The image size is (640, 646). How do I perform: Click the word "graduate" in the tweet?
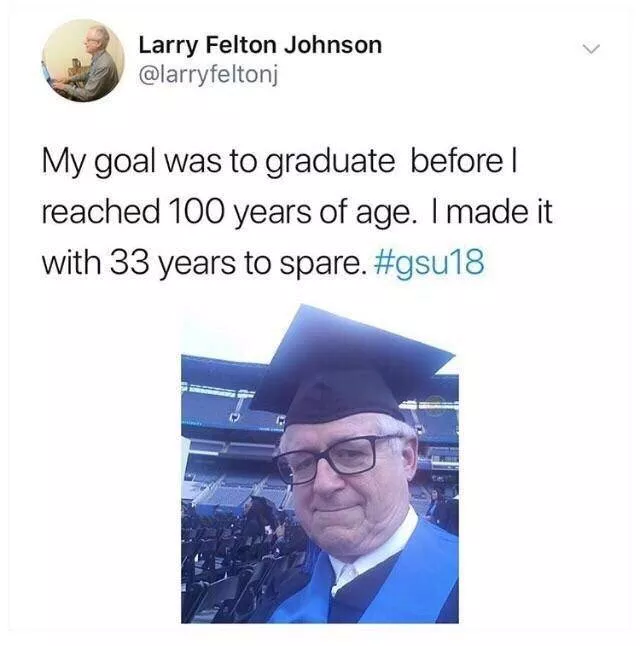point(329,162)
